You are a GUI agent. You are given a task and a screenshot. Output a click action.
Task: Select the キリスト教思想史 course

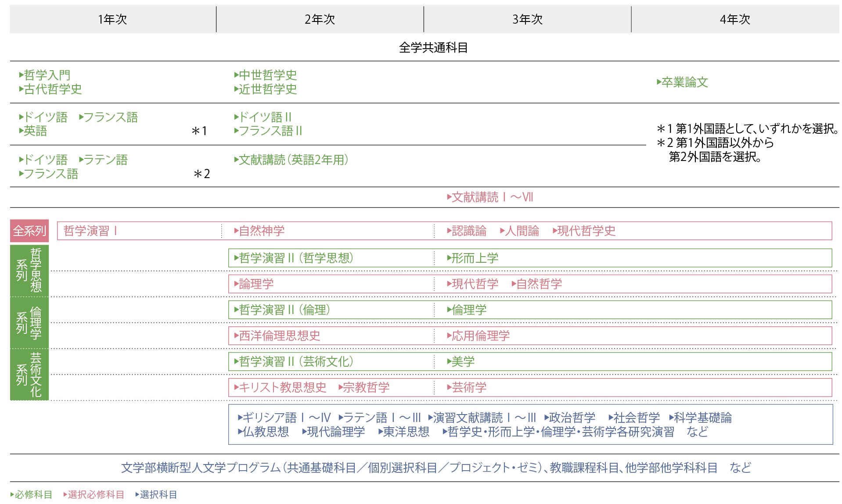pos(281,387)
